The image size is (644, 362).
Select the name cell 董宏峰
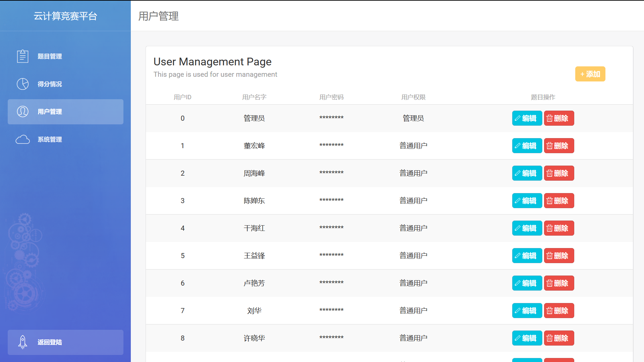pyautogui.click(x=254, y=146)
